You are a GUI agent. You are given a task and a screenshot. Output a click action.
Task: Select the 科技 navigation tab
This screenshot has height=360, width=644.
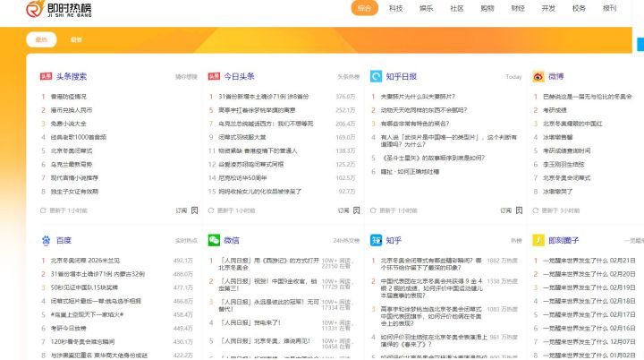tap(396, 8)
